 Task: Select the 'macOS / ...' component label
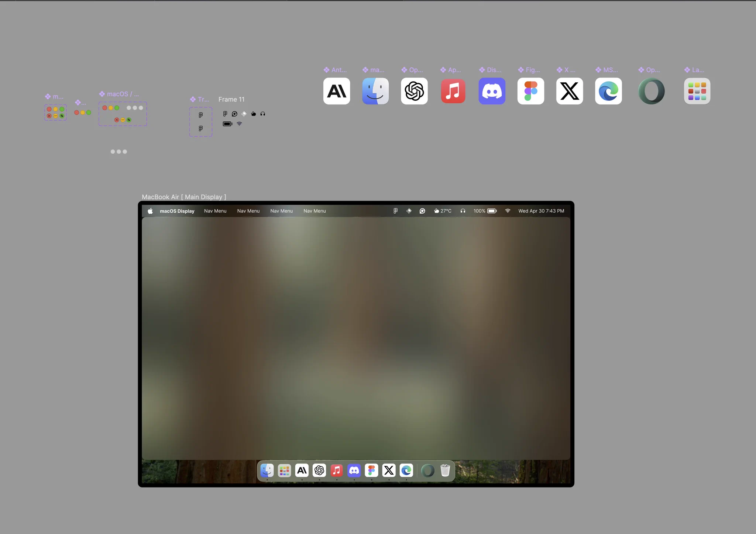[x=119, y=94]
